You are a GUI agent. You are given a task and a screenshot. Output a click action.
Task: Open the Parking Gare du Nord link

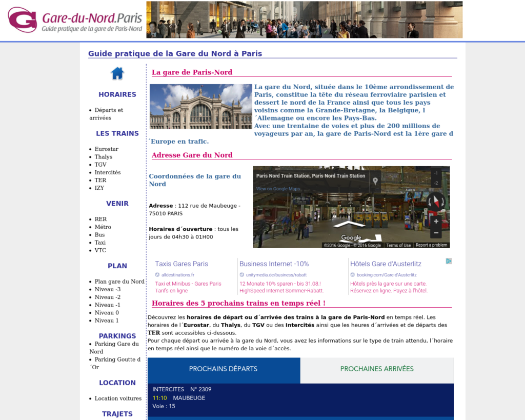tap(114, 348)
